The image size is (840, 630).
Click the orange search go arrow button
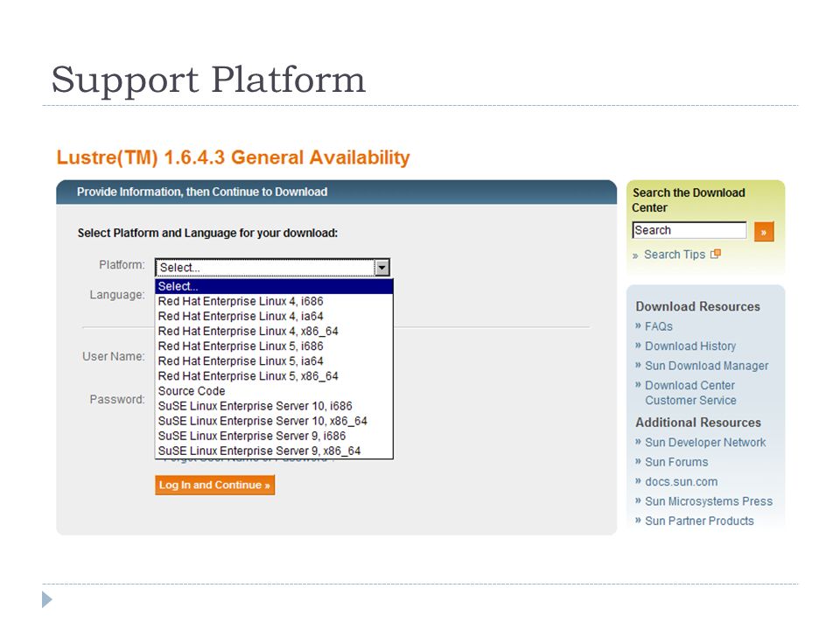click(x=763, y=232)
